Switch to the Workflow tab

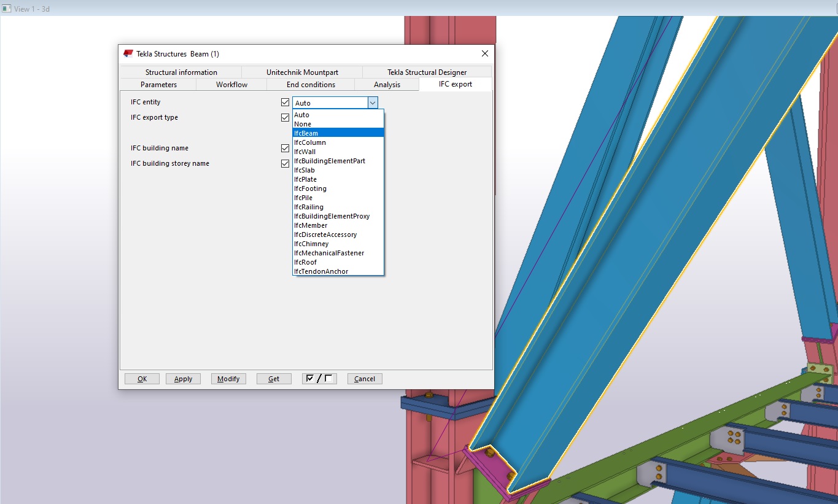pos(231,84)
